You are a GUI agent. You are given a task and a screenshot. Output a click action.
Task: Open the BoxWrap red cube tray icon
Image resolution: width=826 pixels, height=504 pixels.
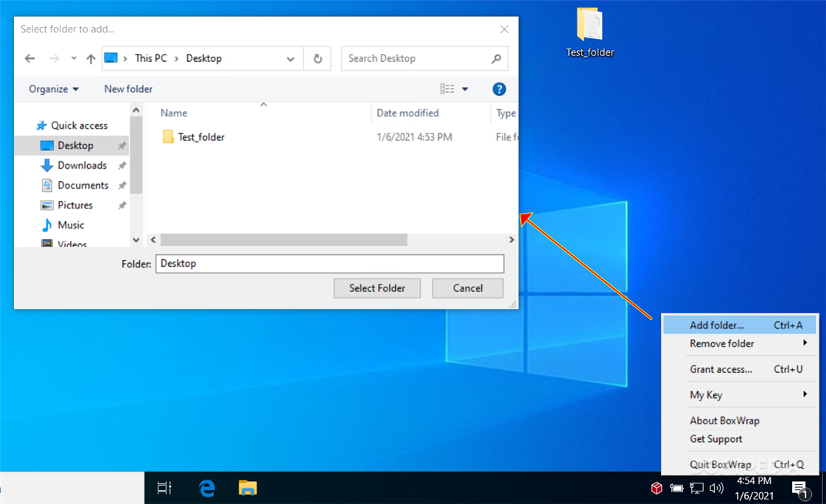tap(657, 489)
